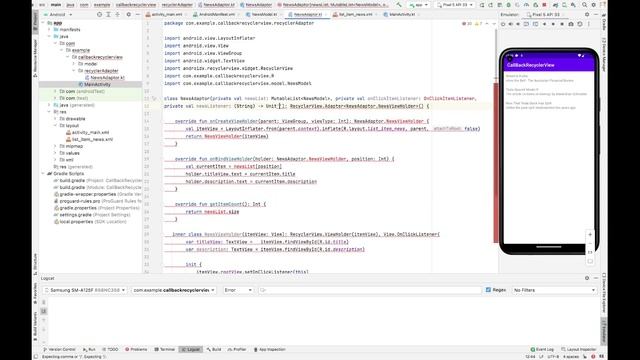This screenshot has width=640, height=360.
Task: Click the Select Opened File target icon
Action: [99, 14]
